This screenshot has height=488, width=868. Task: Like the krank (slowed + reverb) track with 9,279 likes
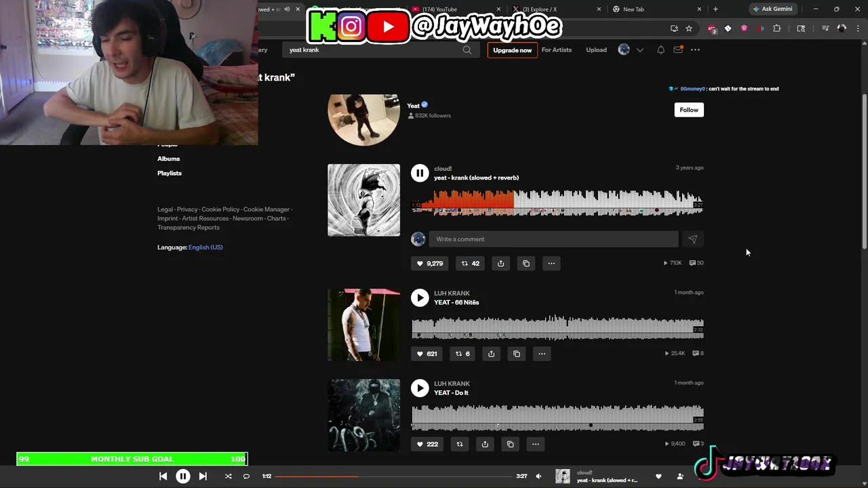pos(430,263)
